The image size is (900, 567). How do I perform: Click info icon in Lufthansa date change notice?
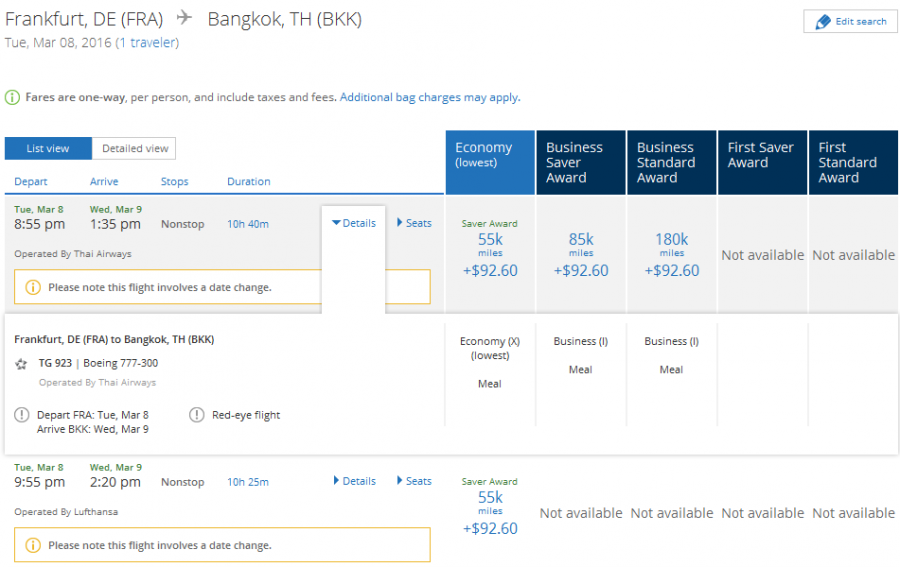click(x=32, y=545)
